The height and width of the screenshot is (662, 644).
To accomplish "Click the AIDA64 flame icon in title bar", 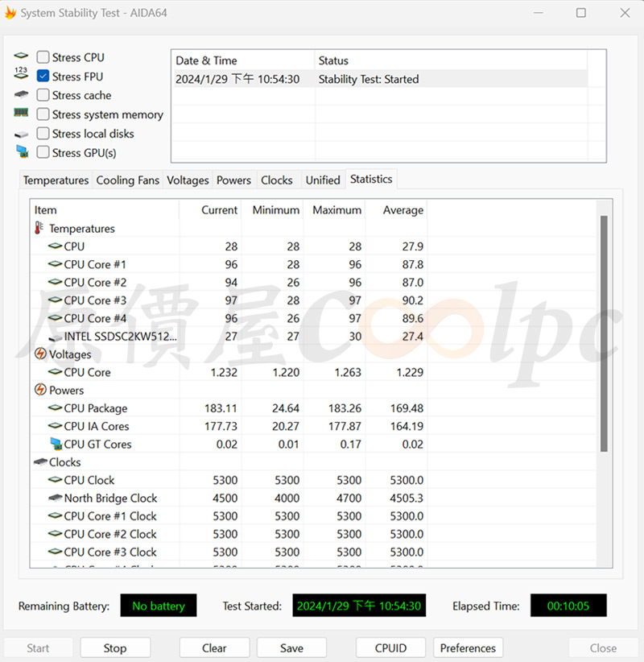I will click(10, 14).
